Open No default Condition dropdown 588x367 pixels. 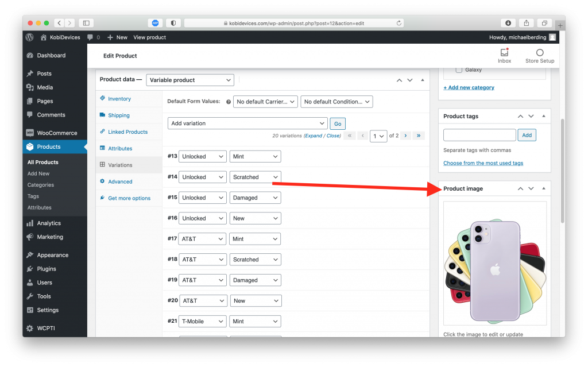[x=336, y=102]
